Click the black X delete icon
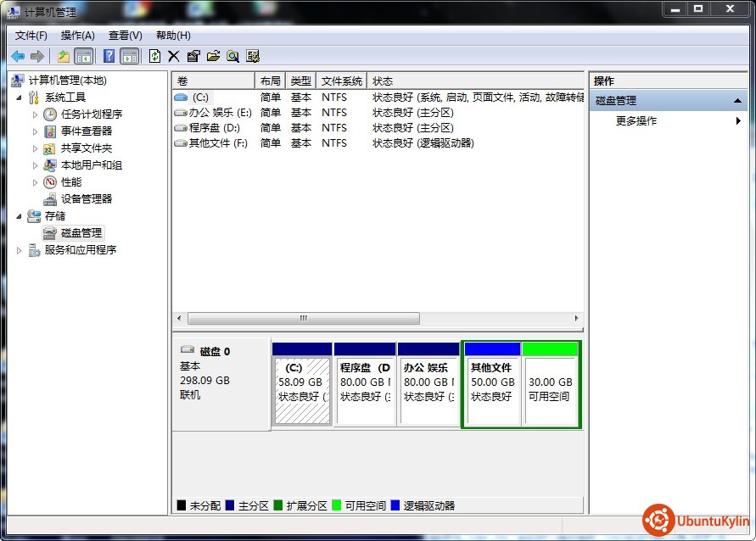This screenshot has width=756, height=541. click(x=174, y=56)
